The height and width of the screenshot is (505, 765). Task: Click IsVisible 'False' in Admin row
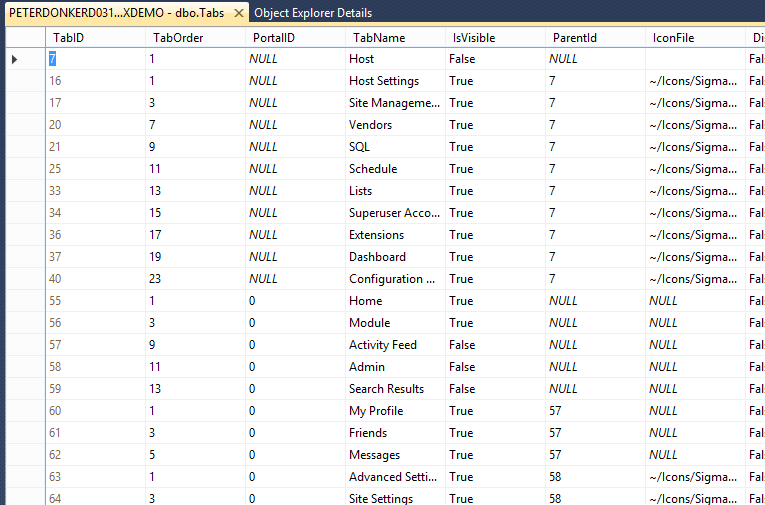(x=495, y=367)
